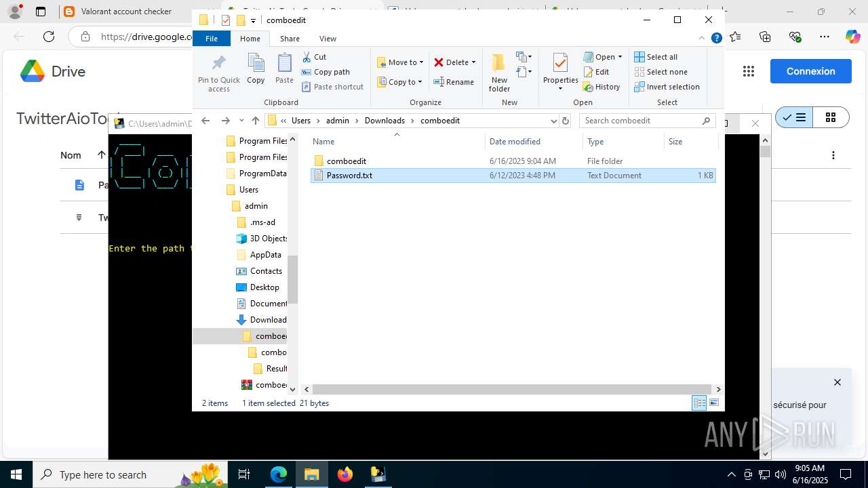Expand the Delete options arrow
Screen dimensions: 868x488
(473, 62)
